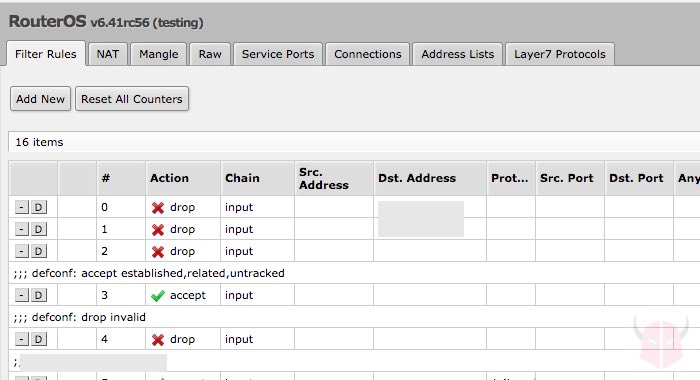Click 'drop' action text in rule 1
Image resolution: width=700 pixels, height=380 pixels.
click(x=182, y=229)
